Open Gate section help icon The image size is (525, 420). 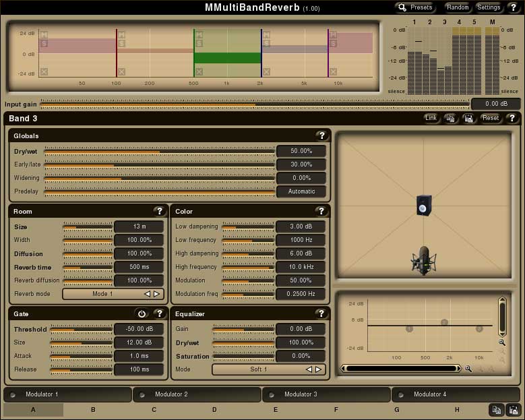159,313
